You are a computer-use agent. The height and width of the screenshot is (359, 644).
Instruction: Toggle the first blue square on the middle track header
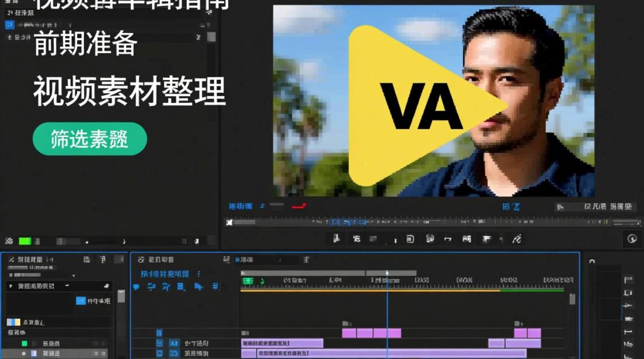[160, 343]
